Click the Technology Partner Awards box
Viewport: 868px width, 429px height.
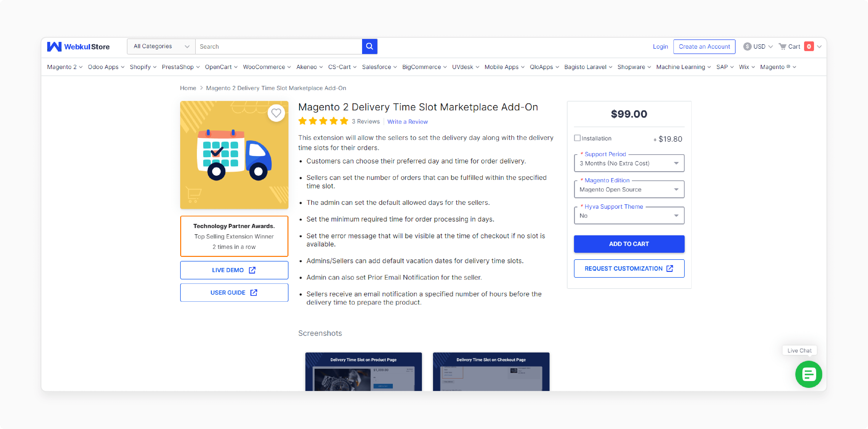click(234, 236)
